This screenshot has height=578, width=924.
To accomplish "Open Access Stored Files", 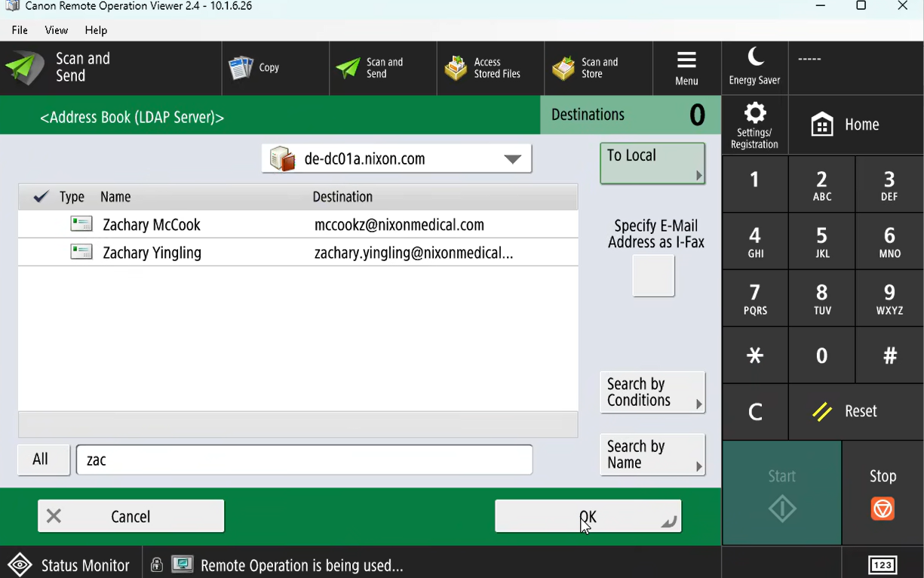I will (490, 68).
